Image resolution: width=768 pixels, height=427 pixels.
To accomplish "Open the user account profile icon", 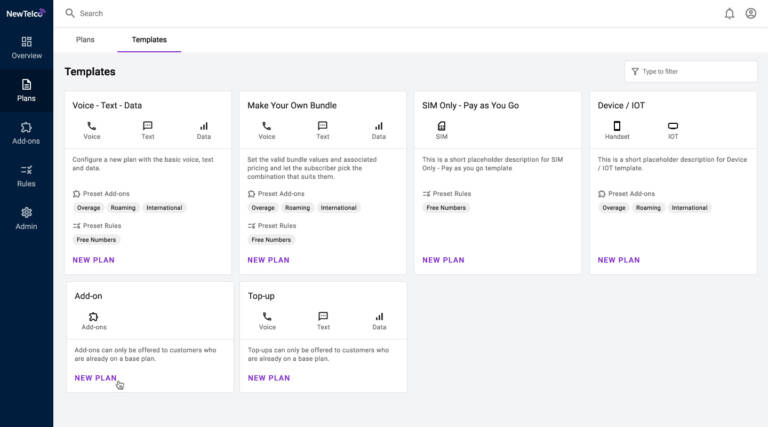I will click(x=751, y=13).
